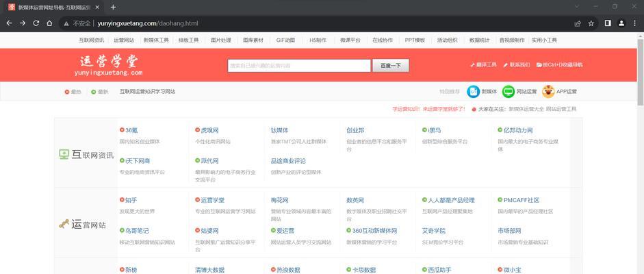Click the APP运营 cartoon face icon
Image resolution: width=644 pixels, height=274 pixels.
(548, 92)
